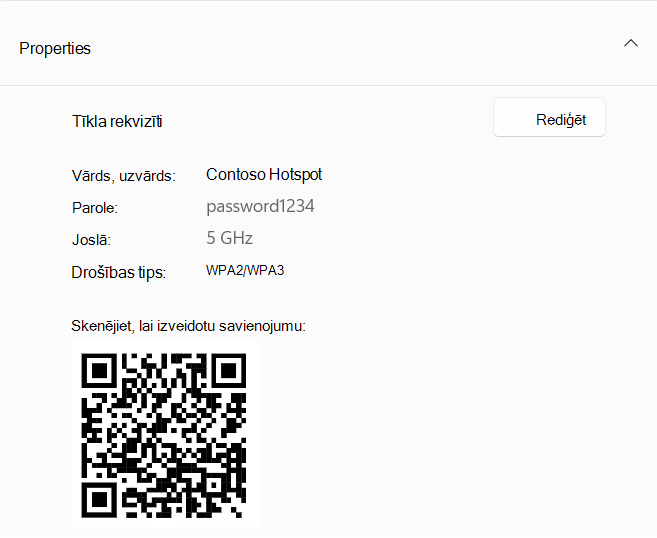Click the Joslā label
The width and height of the screenshot is (657, 538).
91,240
